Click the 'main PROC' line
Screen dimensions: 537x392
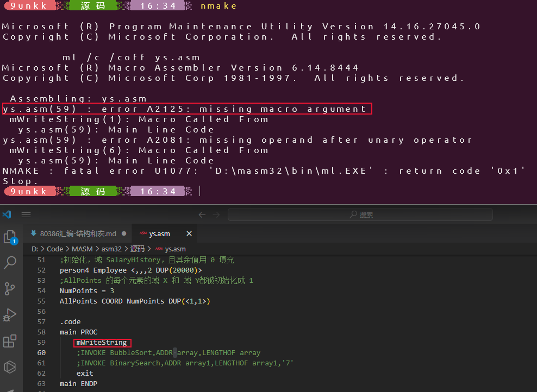78,332
